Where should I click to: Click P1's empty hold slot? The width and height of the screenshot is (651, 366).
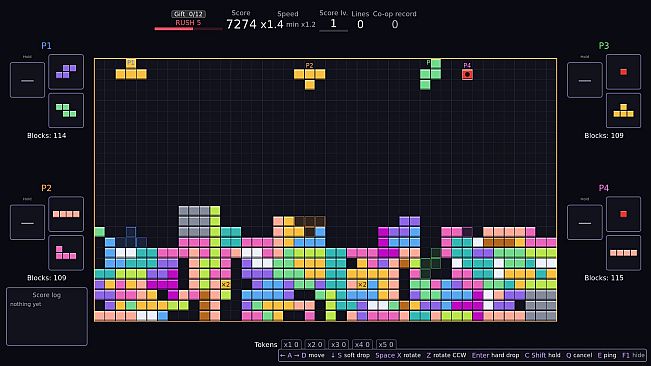(x=27, y=80)
